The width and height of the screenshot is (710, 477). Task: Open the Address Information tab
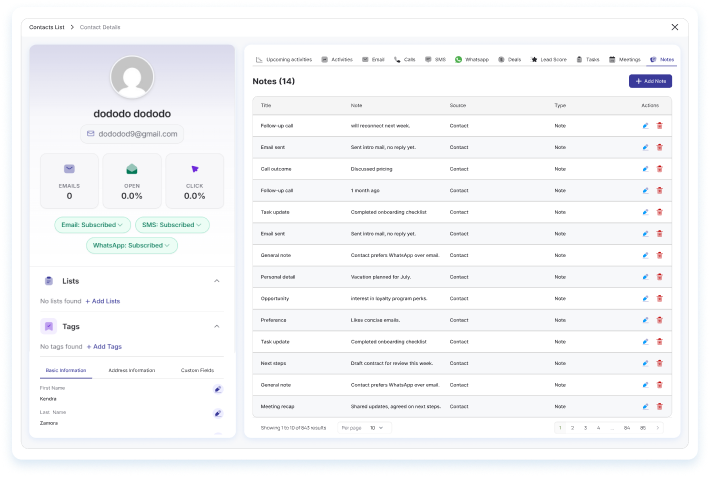click(x=132, y=370)
